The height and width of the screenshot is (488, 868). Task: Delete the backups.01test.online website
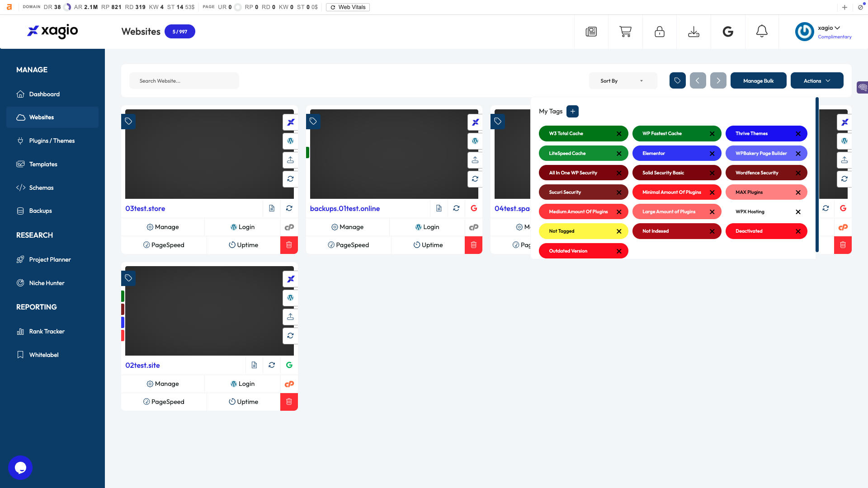pyautogui.click(x=473, y=245)
